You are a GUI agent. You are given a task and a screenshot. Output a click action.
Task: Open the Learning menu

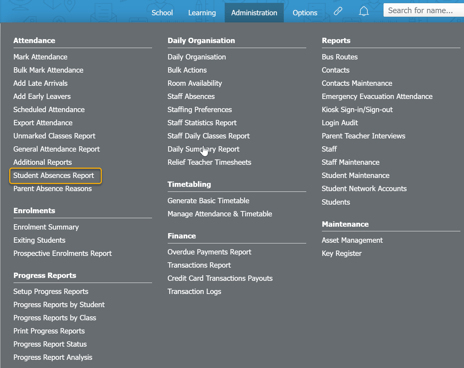pyautogui.click(x=202, y=13)
